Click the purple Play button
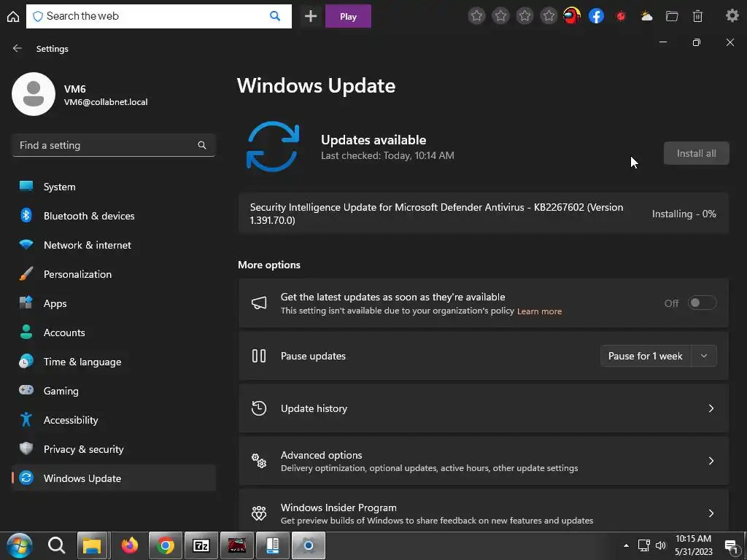Viewport: 747px width, 560px height. pyautogui.click(x=348, y=16)
